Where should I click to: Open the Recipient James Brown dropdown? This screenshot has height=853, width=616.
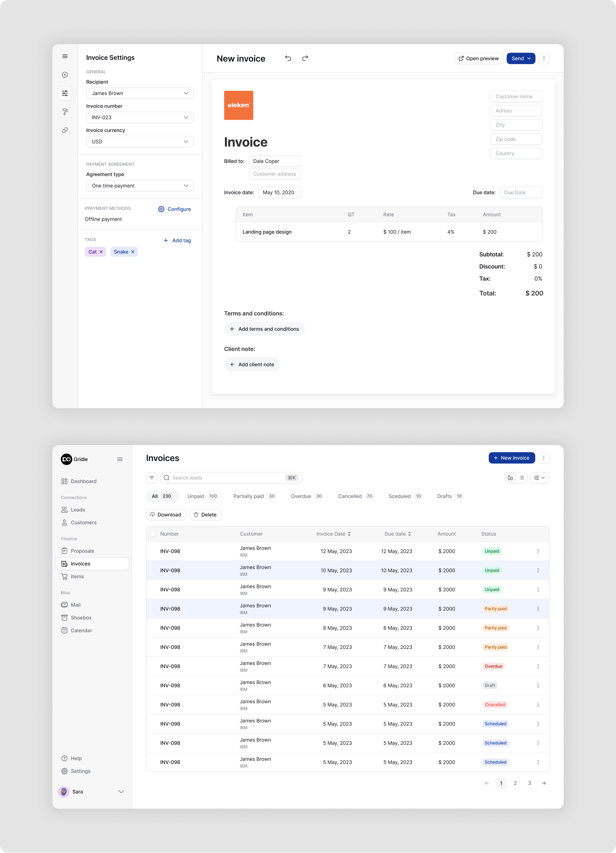140,93
